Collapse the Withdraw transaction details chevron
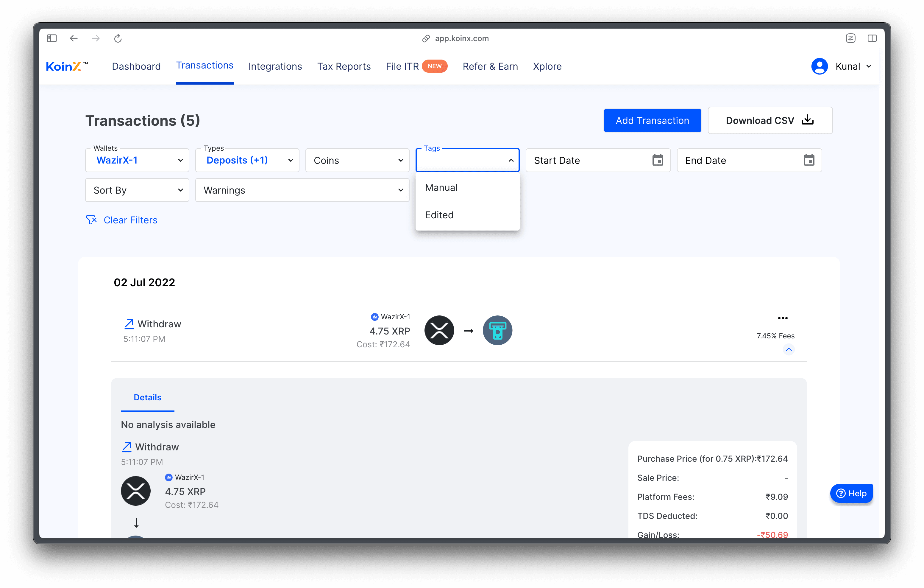The width and height of the screenshot is (924, 588). pyautogui.click(x=789, y=349)
